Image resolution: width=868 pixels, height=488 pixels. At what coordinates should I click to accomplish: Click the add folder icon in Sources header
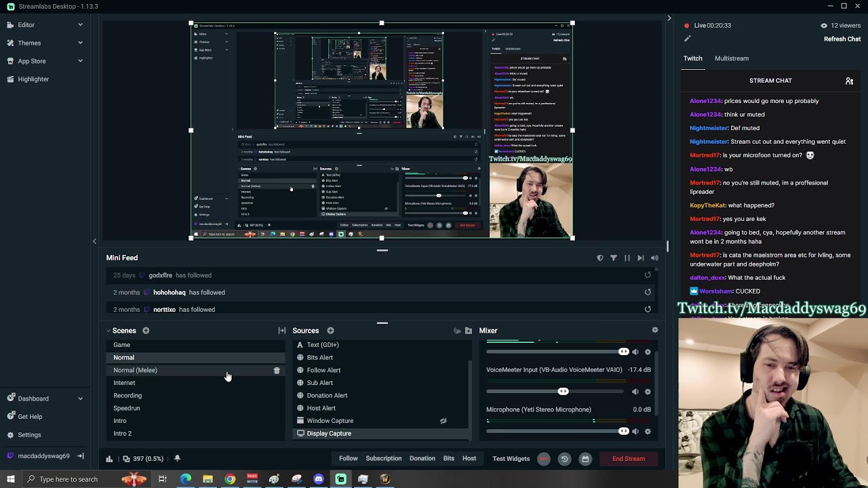coord(468,331)
